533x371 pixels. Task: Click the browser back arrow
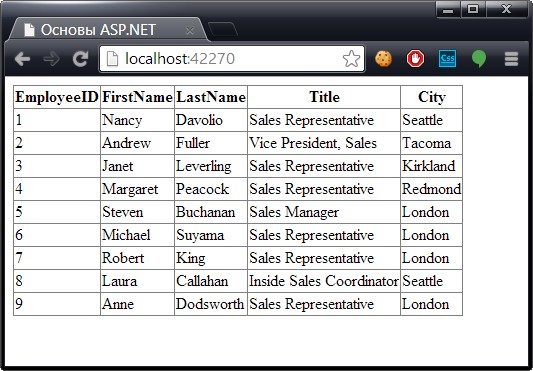point(22,59)
